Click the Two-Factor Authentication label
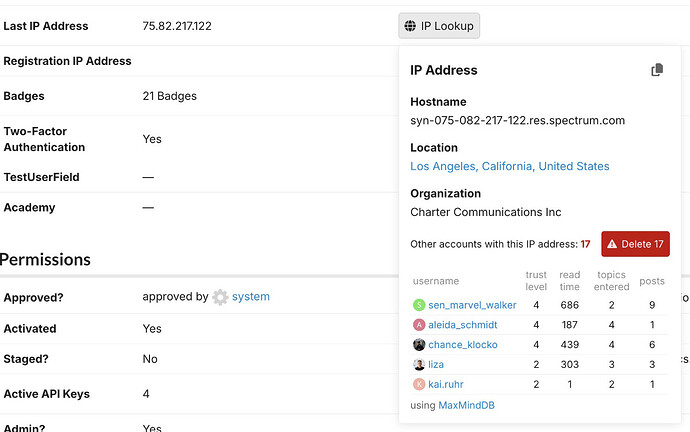 pos(44,139)
